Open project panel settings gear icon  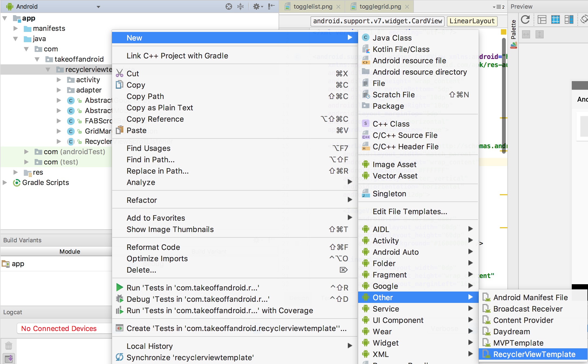[x=256, y=6]
